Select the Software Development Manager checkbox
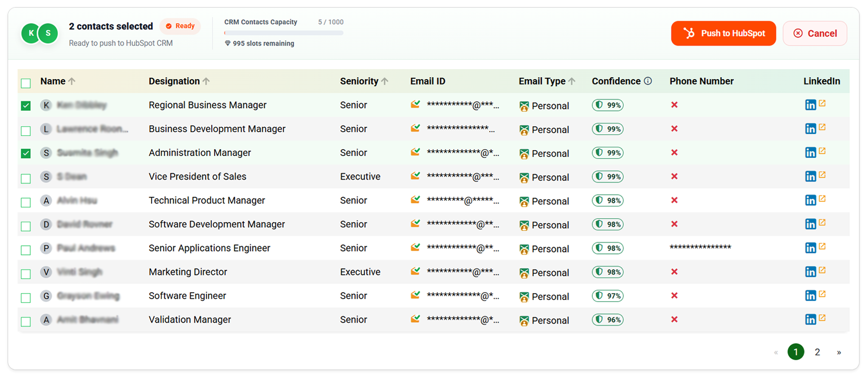 26,226
